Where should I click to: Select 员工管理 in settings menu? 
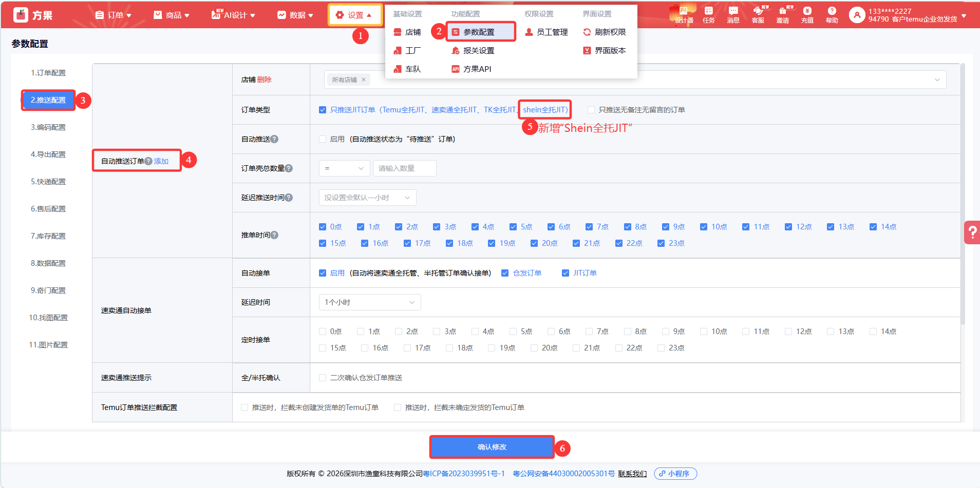[546, 32]
